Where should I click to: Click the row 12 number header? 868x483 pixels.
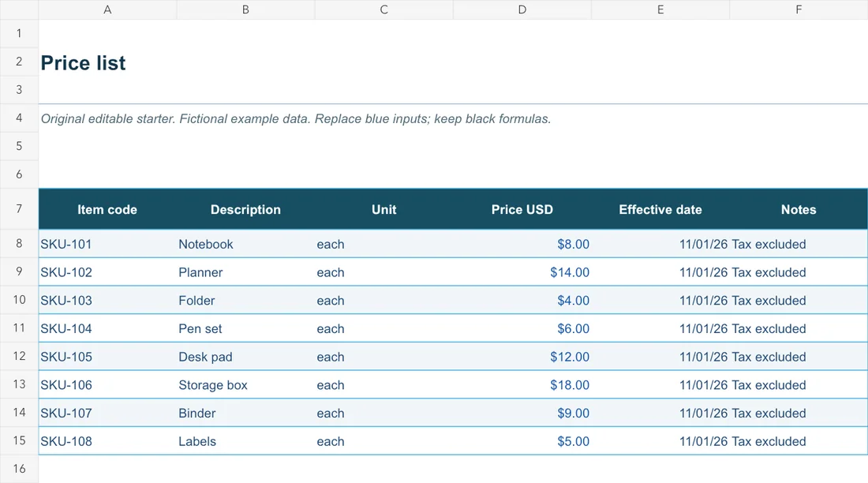pos(20,356)
